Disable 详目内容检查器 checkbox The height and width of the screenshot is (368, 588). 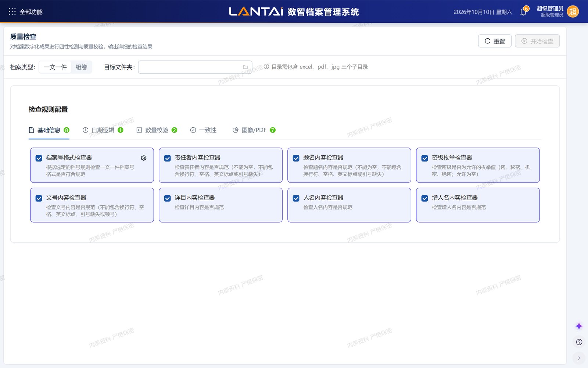[x=167, y=198]
